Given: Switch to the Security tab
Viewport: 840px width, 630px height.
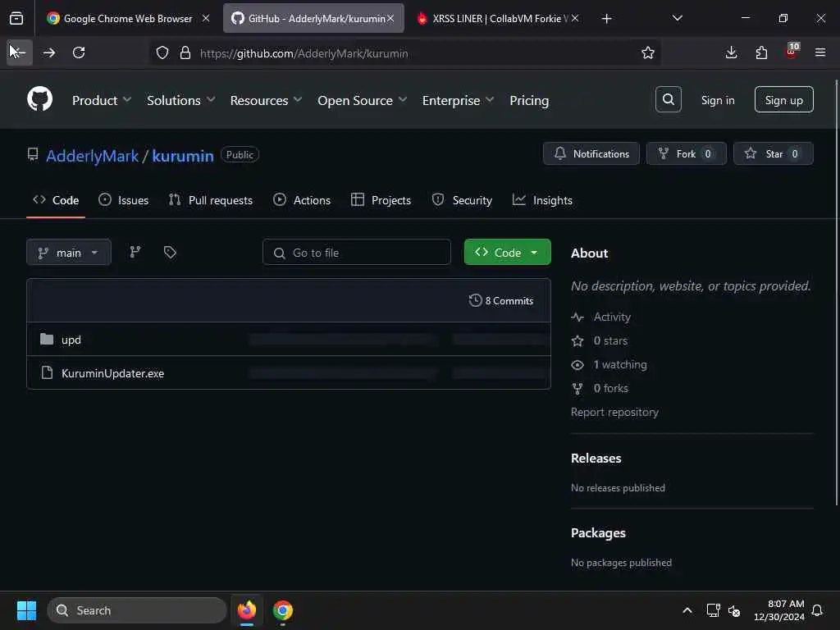Looking at the screenshot, I should pos(462,200).
